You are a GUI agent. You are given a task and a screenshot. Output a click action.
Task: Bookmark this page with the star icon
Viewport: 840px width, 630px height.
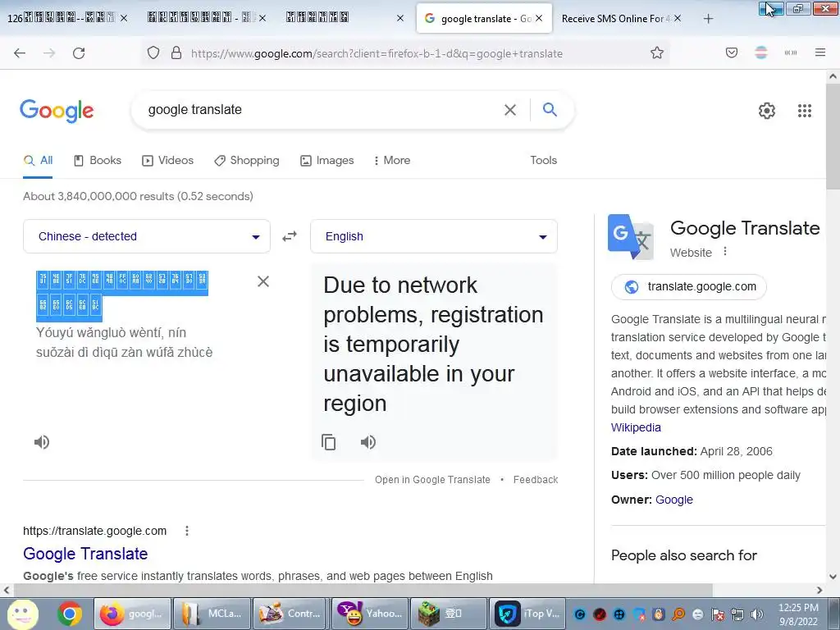[657, 53]
